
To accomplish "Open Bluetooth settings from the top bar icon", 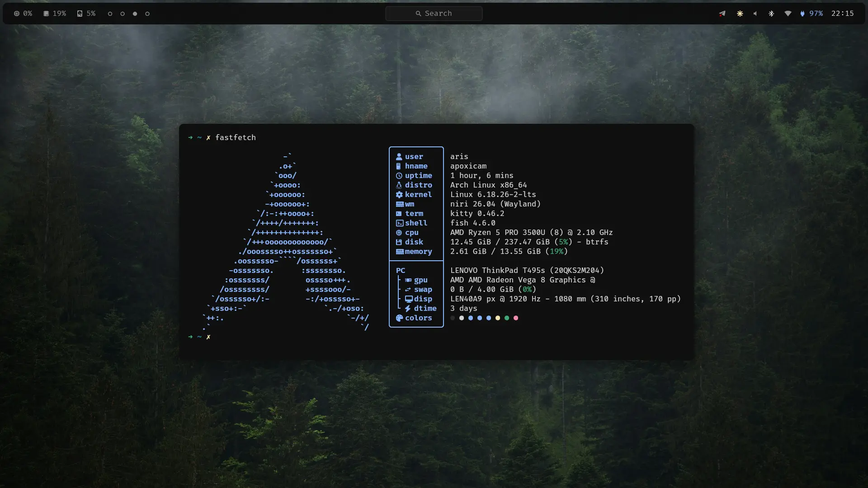I will pos(771,14).
